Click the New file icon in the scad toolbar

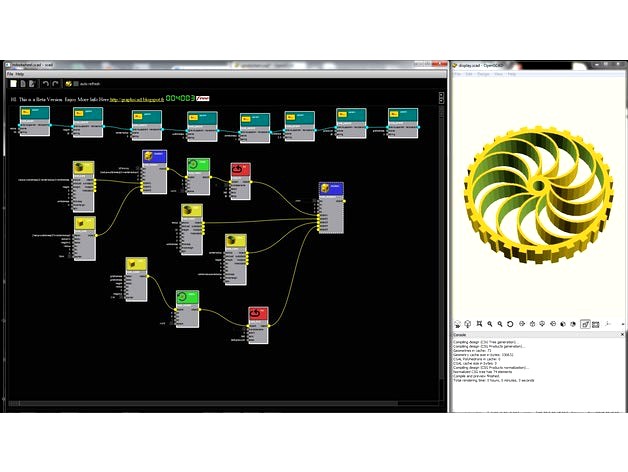tap(13, 83)
